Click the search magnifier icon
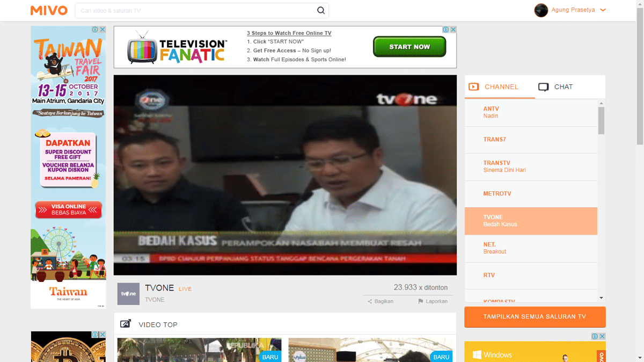The height and width of the screenshot is (362, 644). pos(321,10)
